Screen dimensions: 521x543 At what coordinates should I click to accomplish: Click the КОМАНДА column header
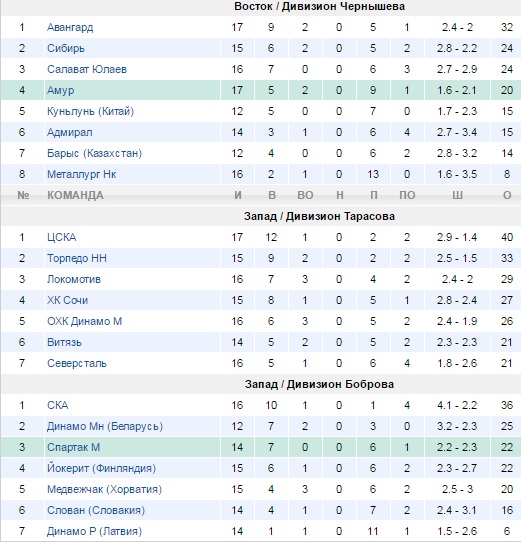75,195
